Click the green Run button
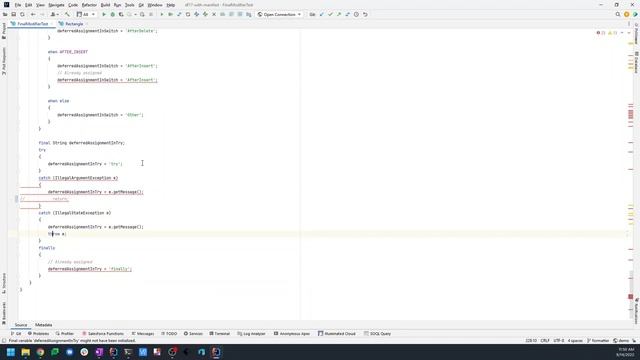Image resolution: width=640 pixels, height=360 pixels. (x=104, y=14)
